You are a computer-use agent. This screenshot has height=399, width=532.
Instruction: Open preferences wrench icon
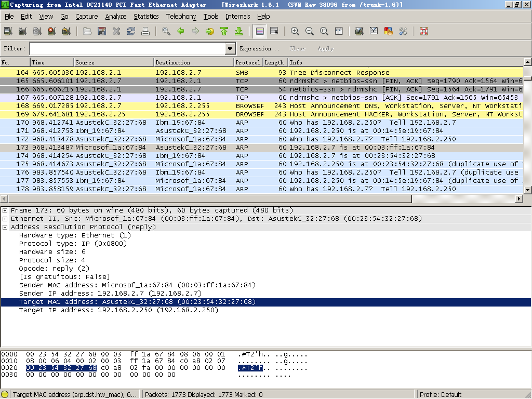pyautogui.click(x=403, y=31)
